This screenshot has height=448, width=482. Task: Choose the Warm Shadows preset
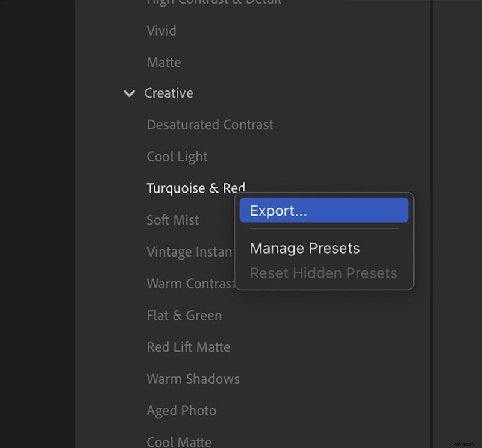[x=193, y=379]
